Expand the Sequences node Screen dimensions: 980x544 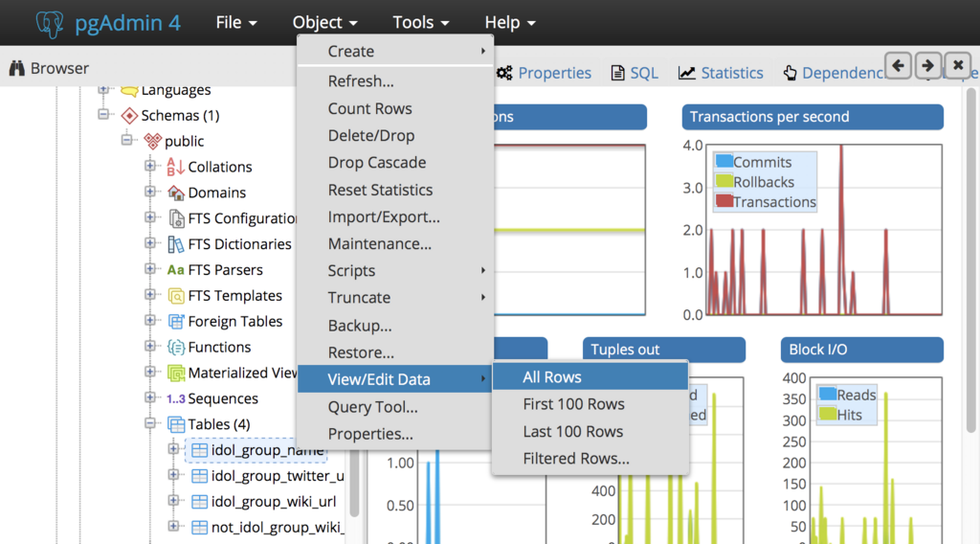150,397
